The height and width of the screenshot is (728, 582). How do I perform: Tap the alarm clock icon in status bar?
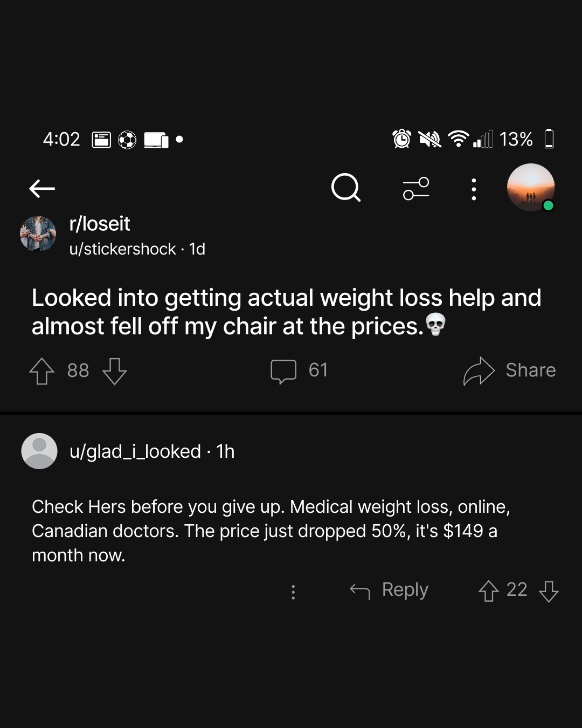coord(402,139)
